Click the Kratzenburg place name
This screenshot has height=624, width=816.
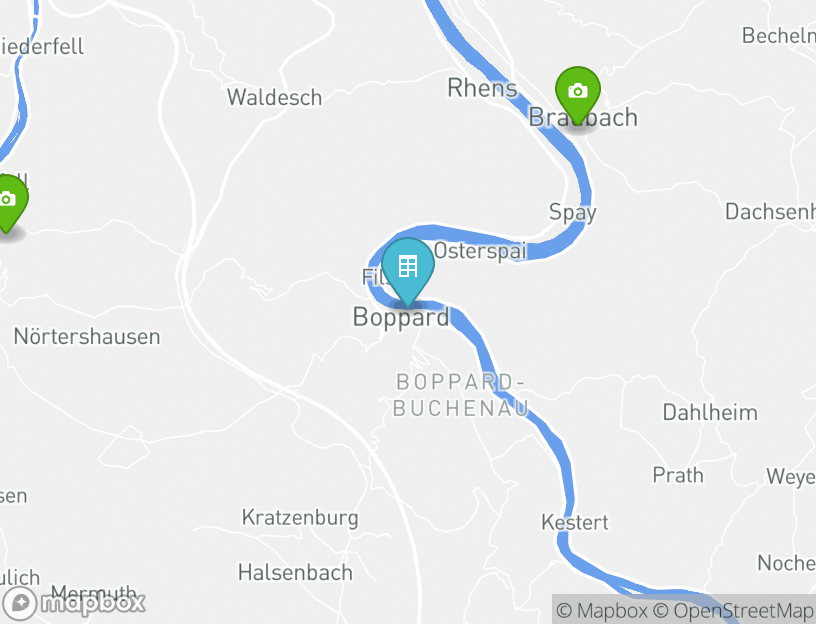[x=300, y=517]
